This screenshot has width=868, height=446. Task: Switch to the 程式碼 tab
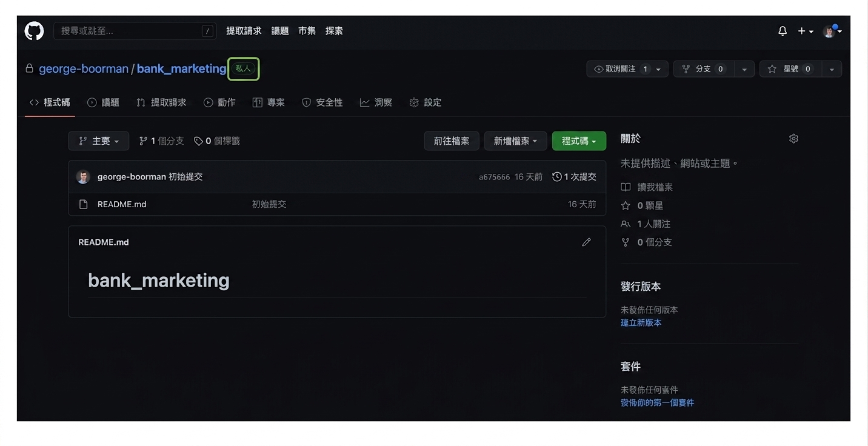tap(50, 102)
